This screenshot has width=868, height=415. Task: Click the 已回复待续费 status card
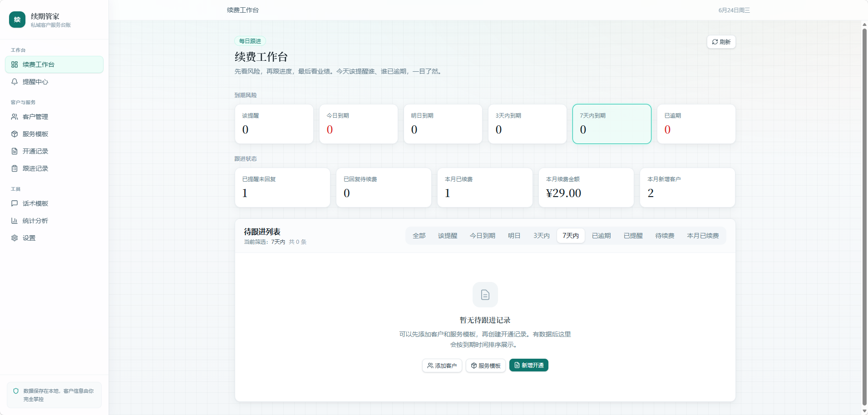pyautogui.click(x=384, y=188)
